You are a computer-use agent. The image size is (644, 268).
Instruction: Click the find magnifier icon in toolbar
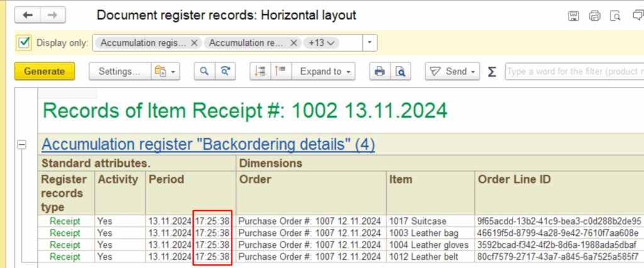(204, 72)
